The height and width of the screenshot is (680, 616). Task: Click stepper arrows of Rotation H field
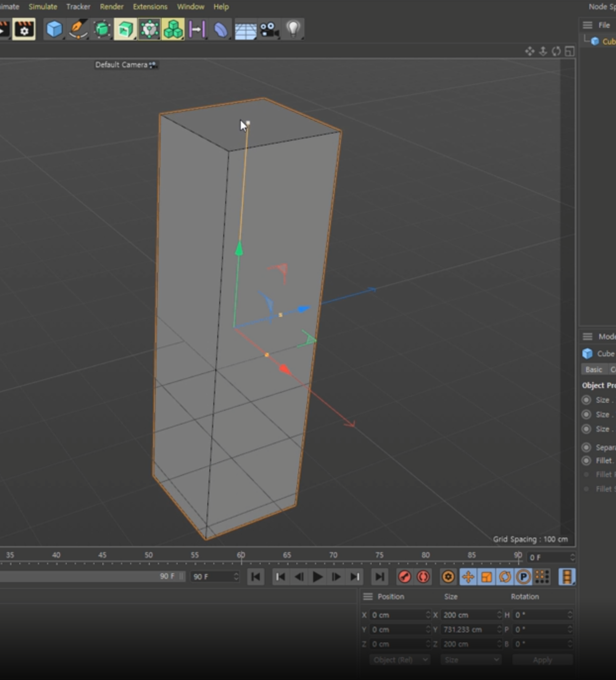pos(570,615)
